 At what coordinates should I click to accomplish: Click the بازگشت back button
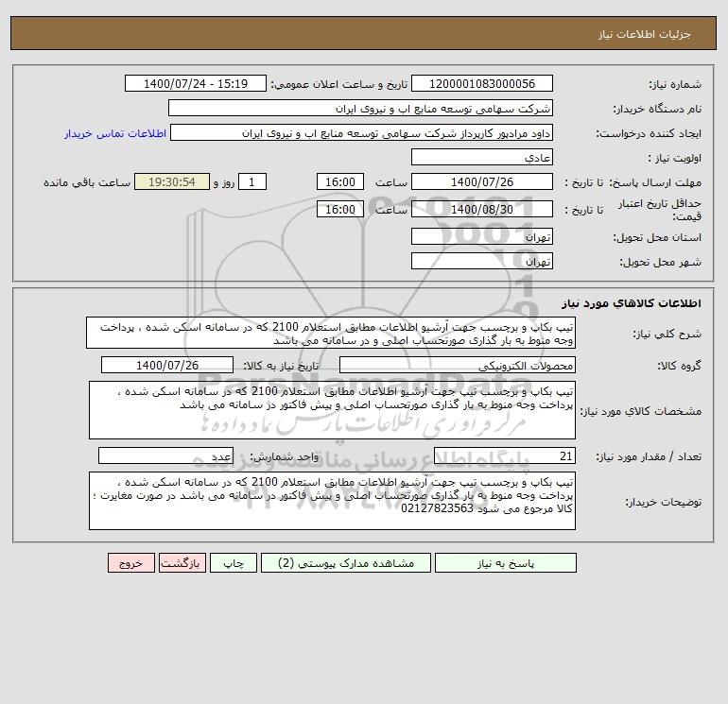(182, 563)
